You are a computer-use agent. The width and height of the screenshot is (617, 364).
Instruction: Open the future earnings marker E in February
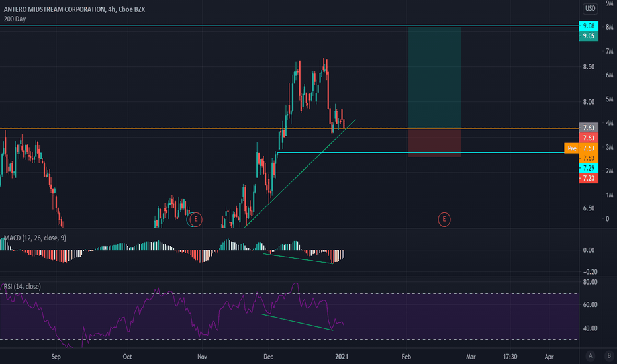point(444,219)
